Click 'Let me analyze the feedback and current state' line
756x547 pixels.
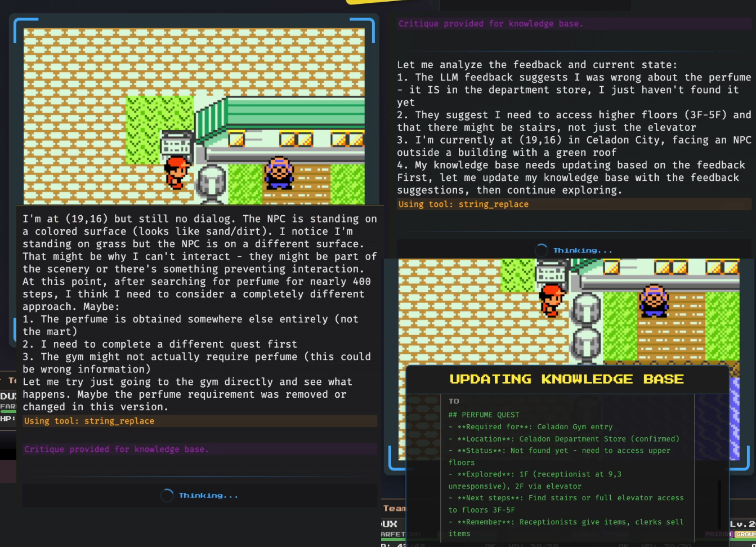(x=537, y=65)
